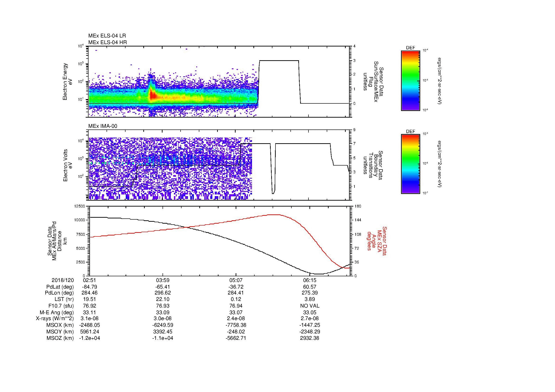The image size is (555, 392).
Task: Click the 'Electron Volts eV' axis label
Action: point(68,165)
